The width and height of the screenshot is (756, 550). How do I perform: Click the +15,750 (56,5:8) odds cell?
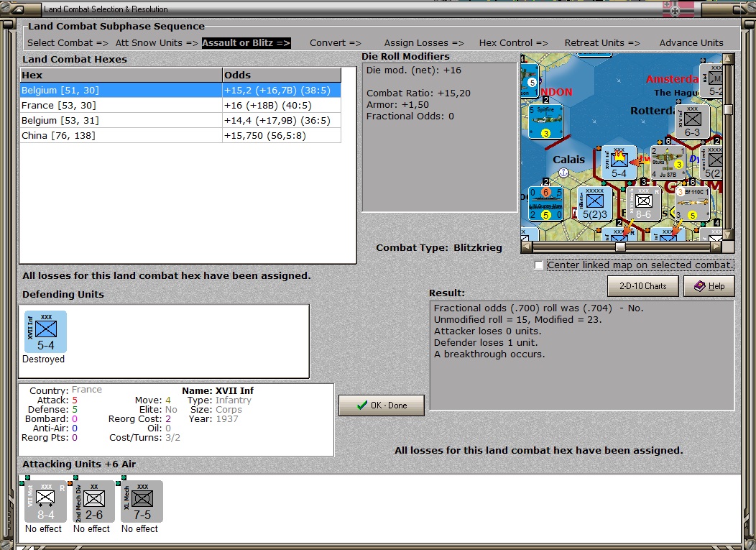pos(282,135)
